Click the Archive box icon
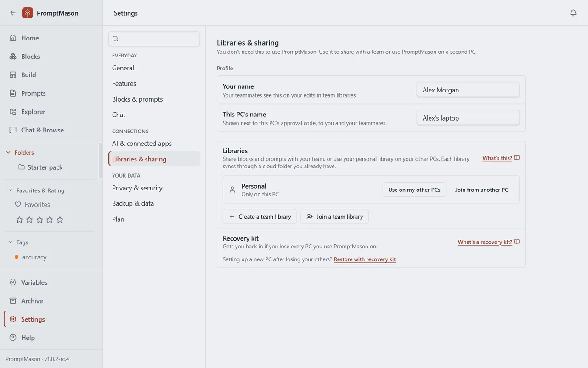588x368 pixels. point(13,301)
